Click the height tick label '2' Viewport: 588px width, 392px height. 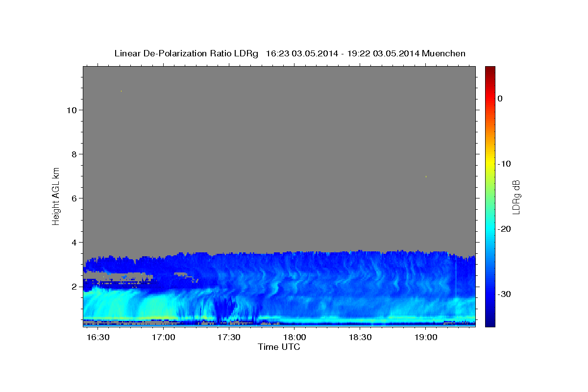tap(73, 286)
